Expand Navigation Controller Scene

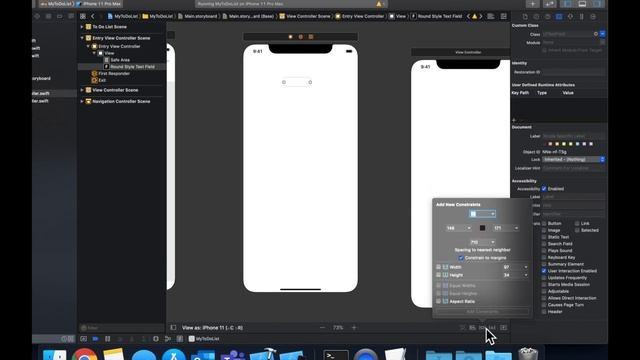[x=82, y=101]
